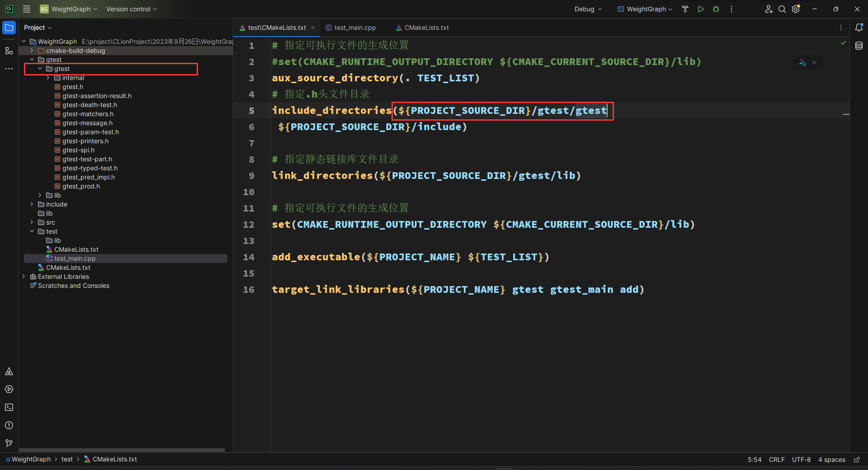Expand the cmake-build-debug folder

click(32, 51)
